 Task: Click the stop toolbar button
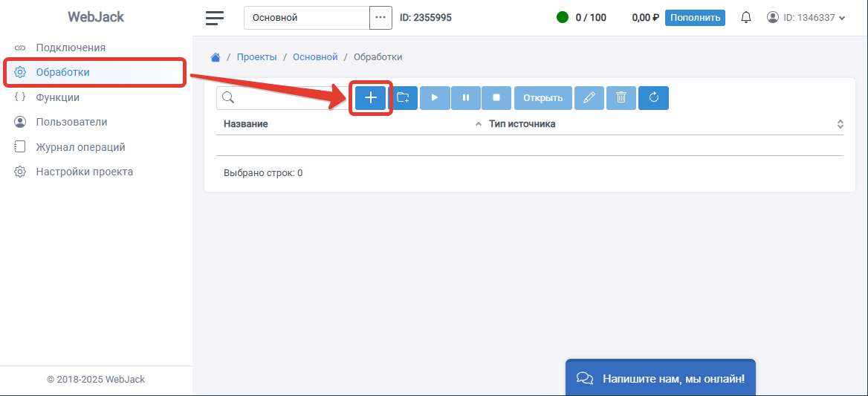click(496, 98)
